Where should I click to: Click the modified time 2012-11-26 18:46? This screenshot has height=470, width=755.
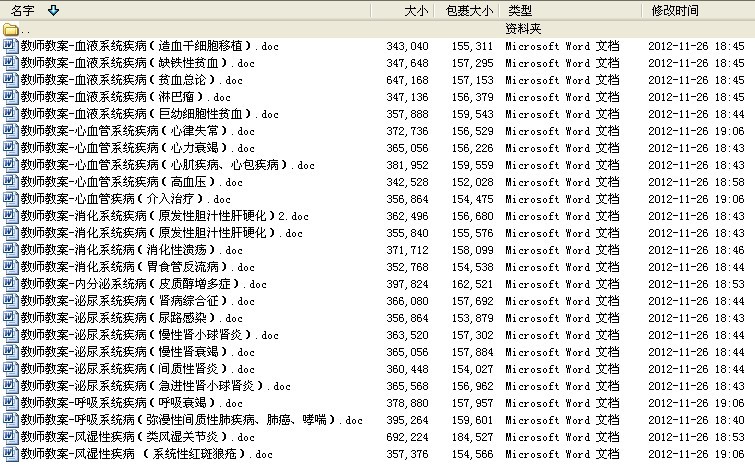coord(696,250)
